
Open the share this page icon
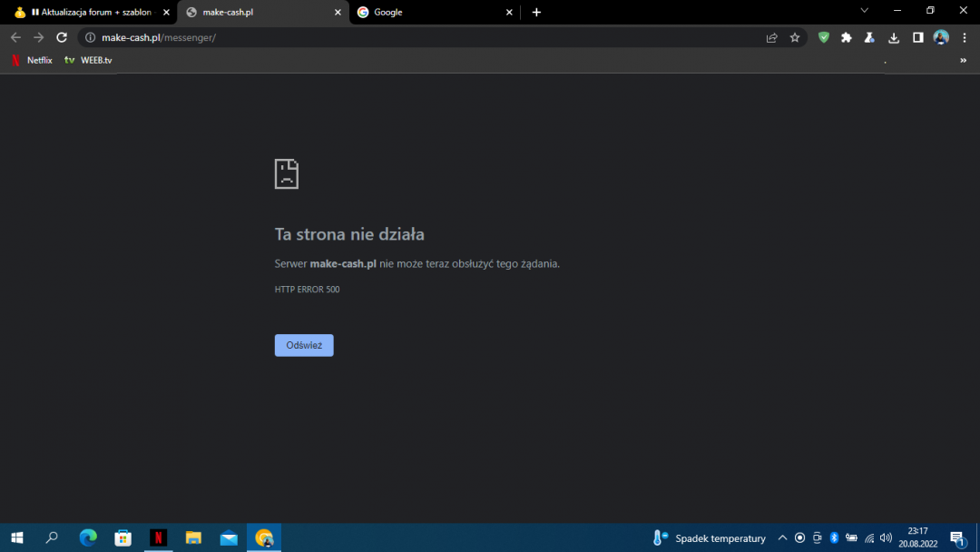coord(771,37)
